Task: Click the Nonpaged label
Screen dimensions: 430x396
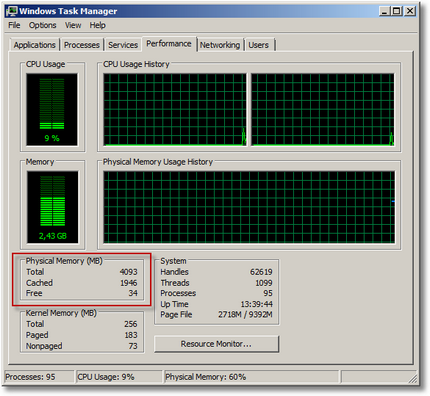Action: [x=44, y=346]
